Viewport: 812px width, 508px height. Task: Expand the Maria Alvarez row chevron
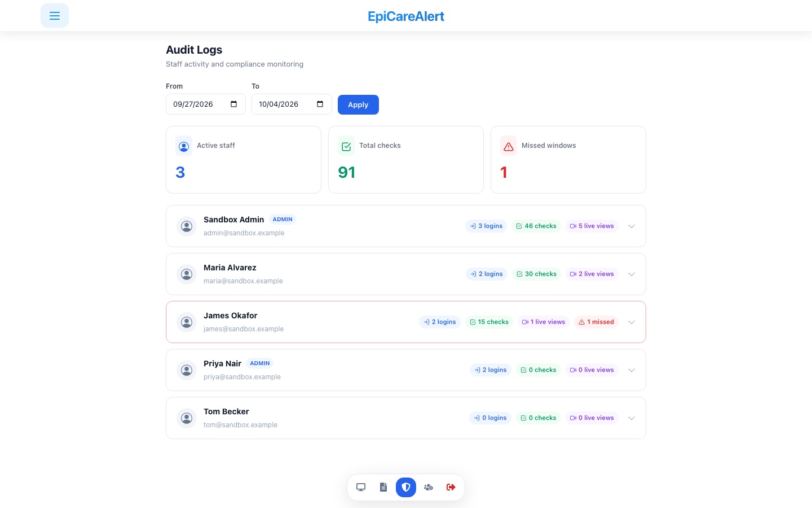click(x=632, y=274)
